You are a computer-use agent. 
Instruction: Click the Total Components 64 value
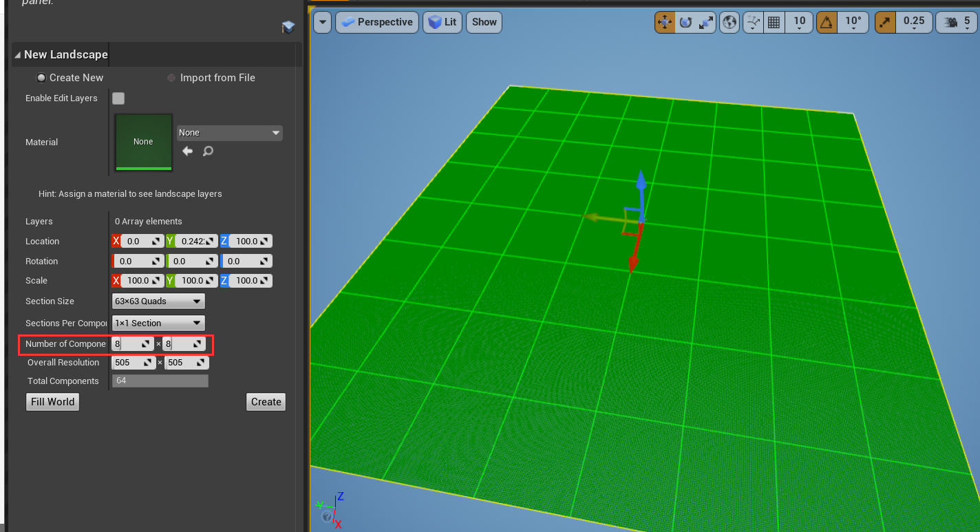coord(160,381)
